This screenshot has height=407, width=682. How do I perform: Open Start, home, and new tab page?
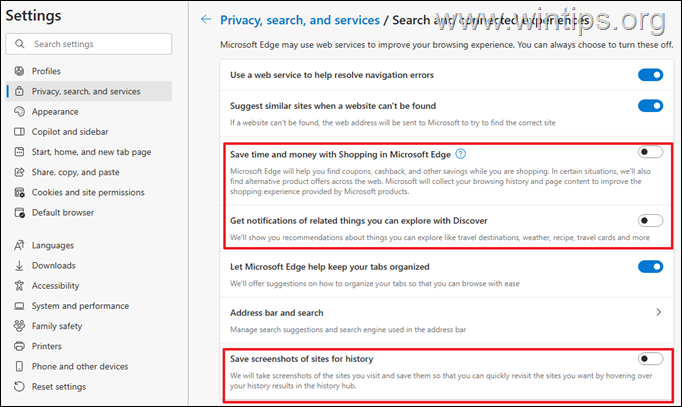tap(91, 152)
